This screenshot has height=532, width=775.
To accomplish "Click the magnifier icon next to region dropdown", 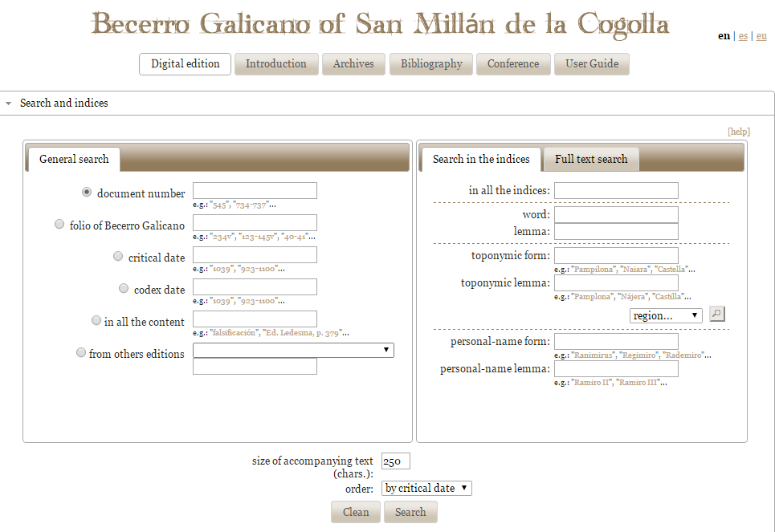I will pos(716,314).
